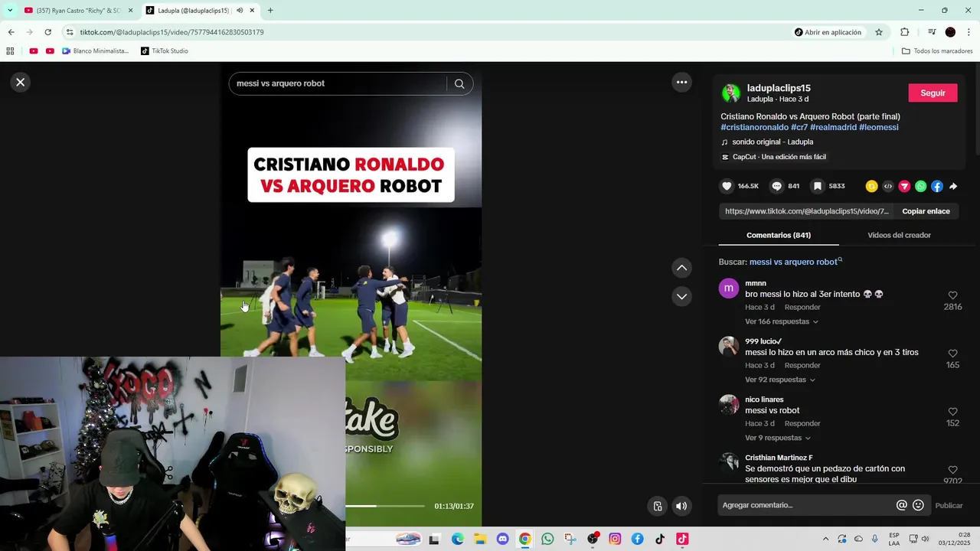The width and height of the screenshot is (980, 551).
Task: Expand Ver 9 respuestas under nico linares
Action: click(777, 438)
